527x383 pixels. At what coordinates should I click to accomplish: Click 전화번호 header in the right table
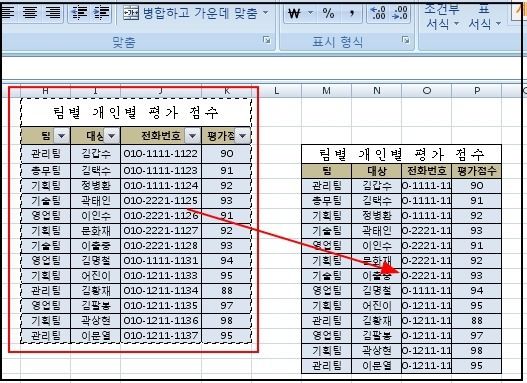click(427, 171)
